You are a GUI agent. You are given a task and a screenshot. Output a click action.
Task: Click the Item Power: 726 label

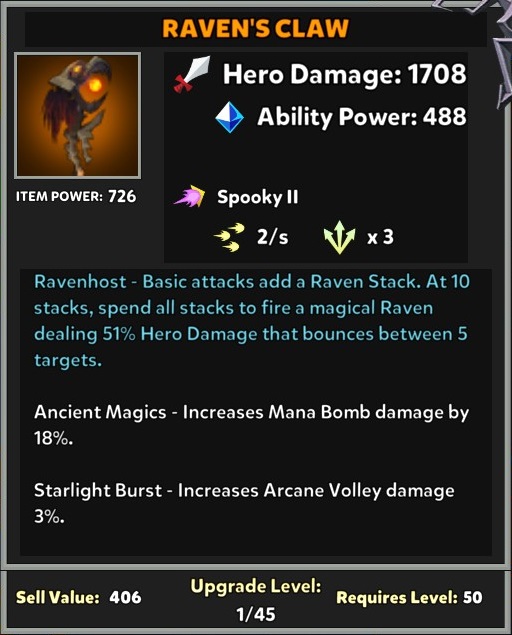pos(76,196)
